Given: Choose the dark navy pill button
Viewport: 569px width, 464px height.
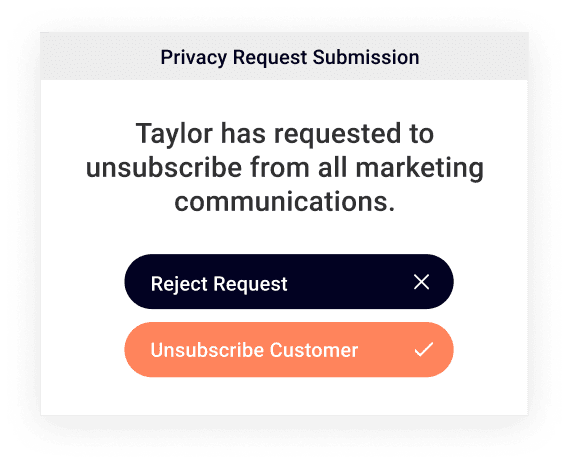Looking at the screenshot, I should point(289,282).
